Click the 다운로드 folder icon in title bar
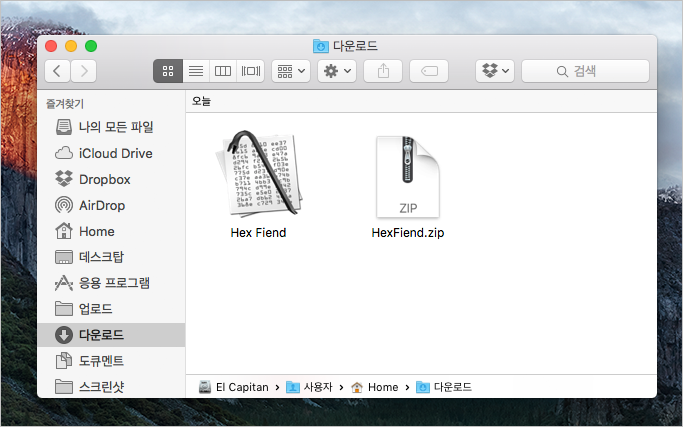This screenshot has height=427, width=683. pos(321,46)
